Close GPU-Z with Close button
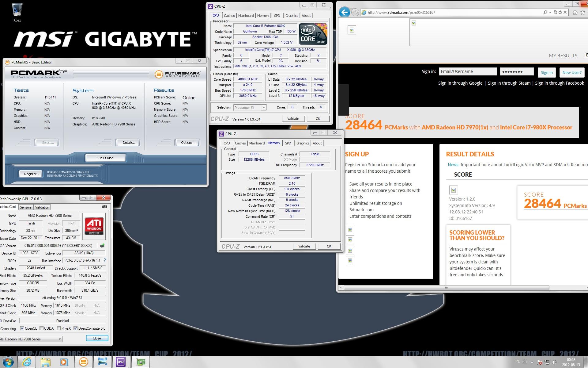This screenshot has width=588, height=368. pyautogui.click(x=97, y=338)
